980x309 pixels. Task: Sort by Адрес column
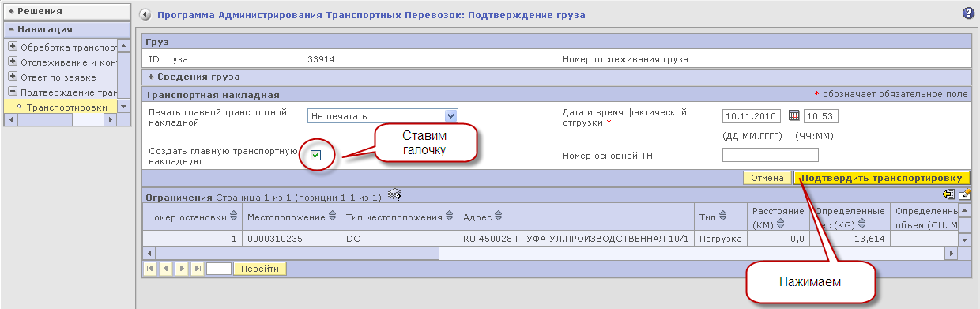pos(499,217)
